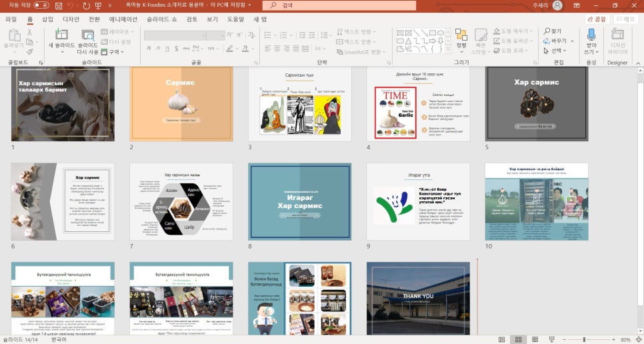The height and width of the screenshot is (344, 644).
Task: Toggle text shadow S button
Action: click(176, 49)
